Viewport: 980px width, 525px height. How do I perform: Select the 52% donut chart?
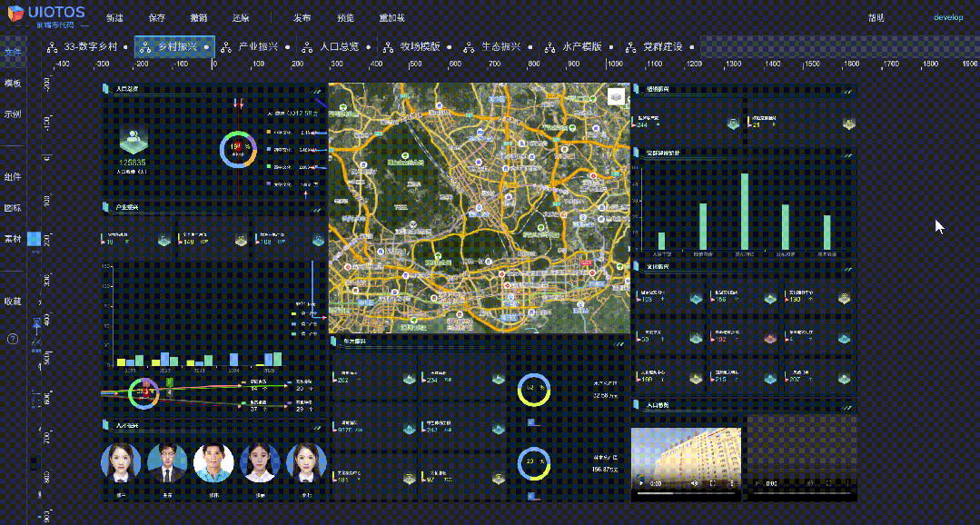(x=533, y=390)
